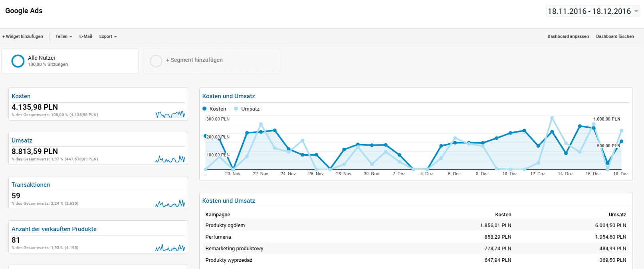Click the 1.954,60 PLN revenue value

610,237
